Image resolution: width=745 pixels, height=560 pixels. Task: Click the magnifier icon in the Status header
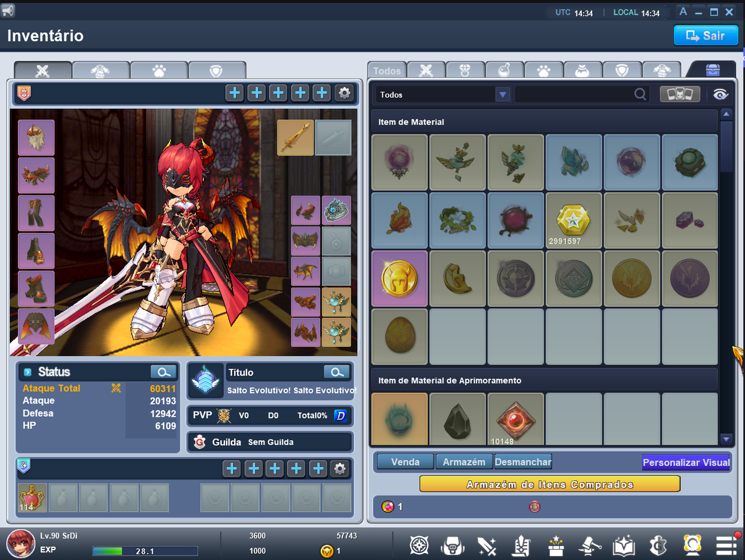tap(163, 371)
